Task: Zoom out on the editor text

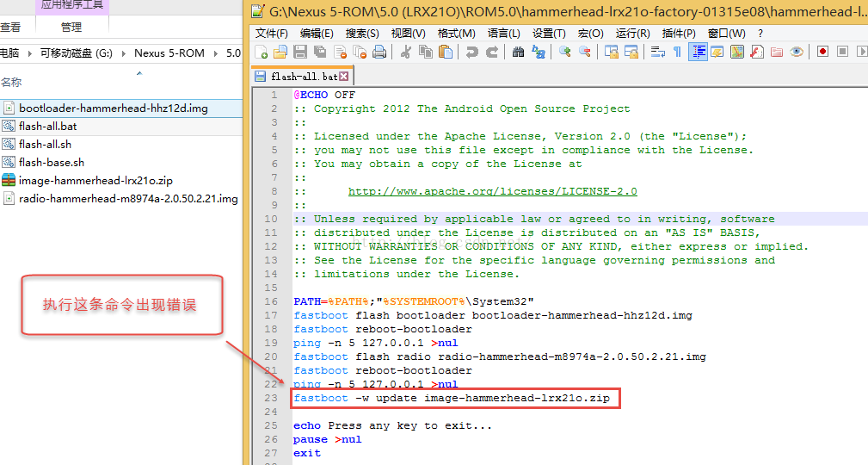Action: pos(585,53)
